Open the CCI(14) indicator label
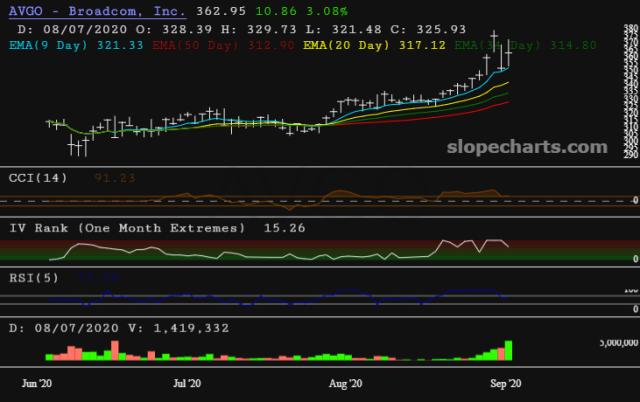 click(x=39, y=177)
